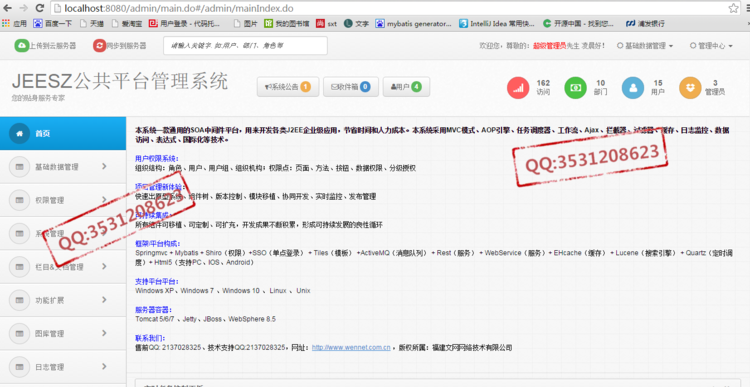The image size is (750, 387).
Task: Open 日志管理 in the sidebar
Action: tap(63, 367)
